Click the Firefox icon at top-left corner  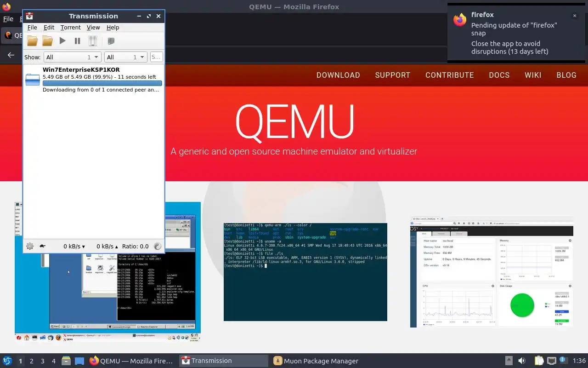pos(6,7)
